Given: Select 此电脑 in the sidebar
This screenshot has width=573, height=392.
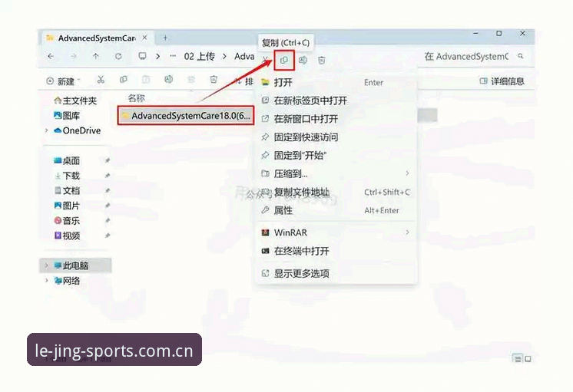Looking at the screenshot, I should click(x=75, y=265).
